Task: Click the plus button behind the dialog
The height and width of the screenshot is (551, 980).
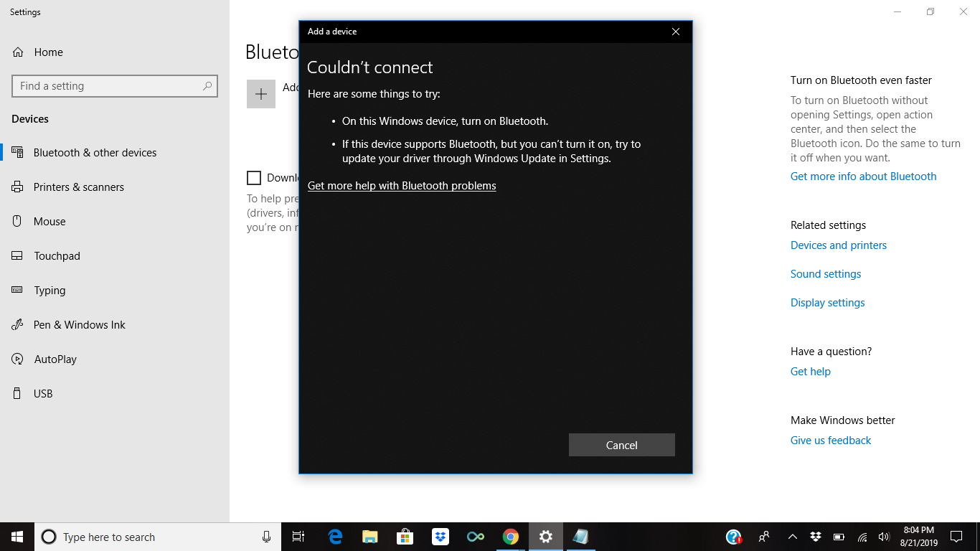Action: [261, 94]
